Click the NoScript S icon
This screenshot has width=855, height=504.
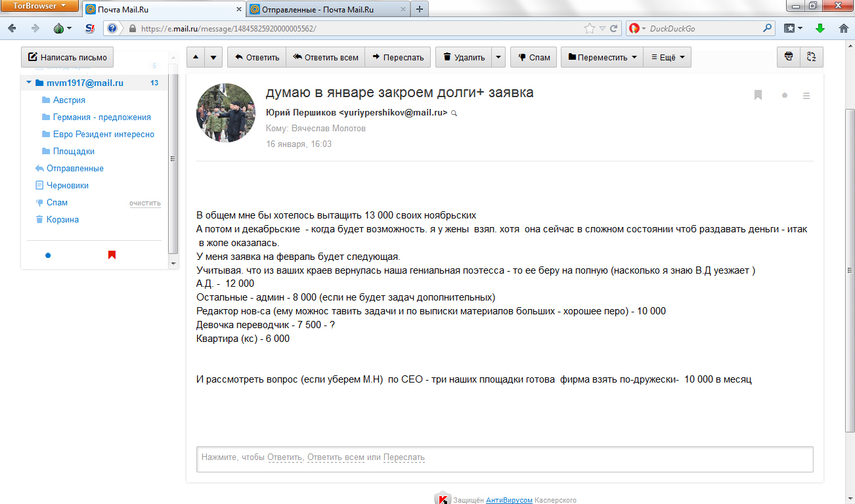click(90, 29)
